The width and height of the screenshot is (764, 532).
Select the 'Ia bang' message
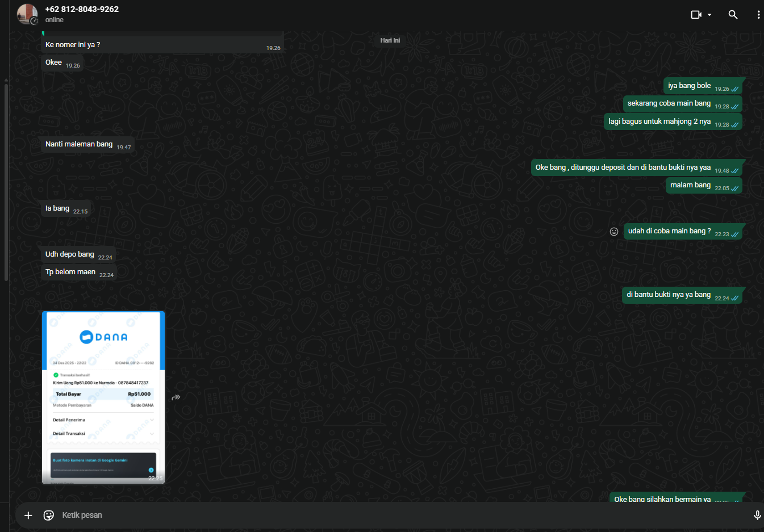66,208
